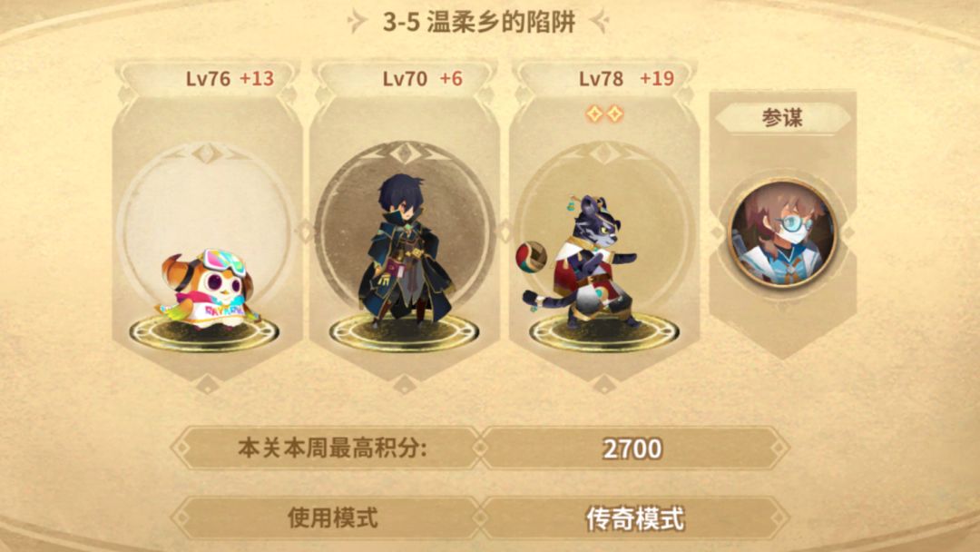Click the red patterned ball near cat
This screenshot has width=980, height=552.
[531, 257]
